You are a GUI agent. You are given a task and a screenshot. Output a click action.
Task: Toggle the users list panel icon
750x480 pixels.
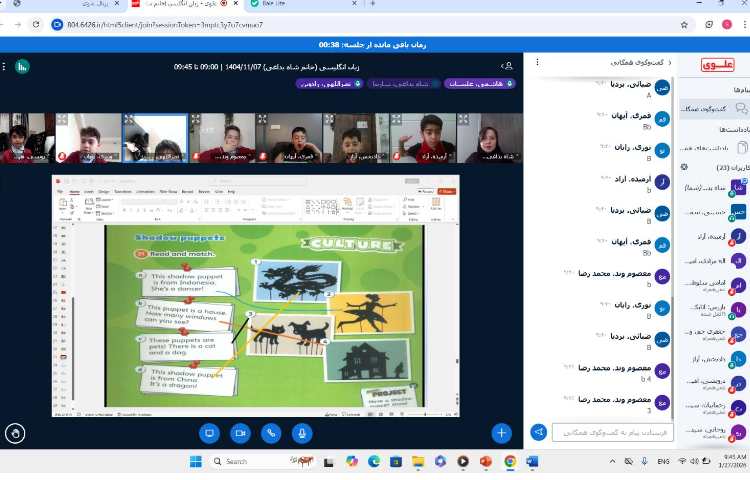click(x=507, y=66)
